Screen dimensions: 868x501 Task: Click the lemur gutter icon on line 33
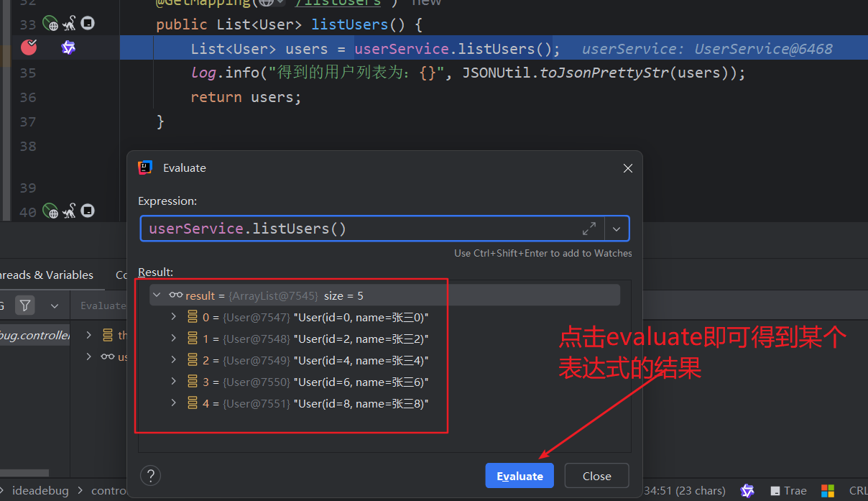point(69,24)
